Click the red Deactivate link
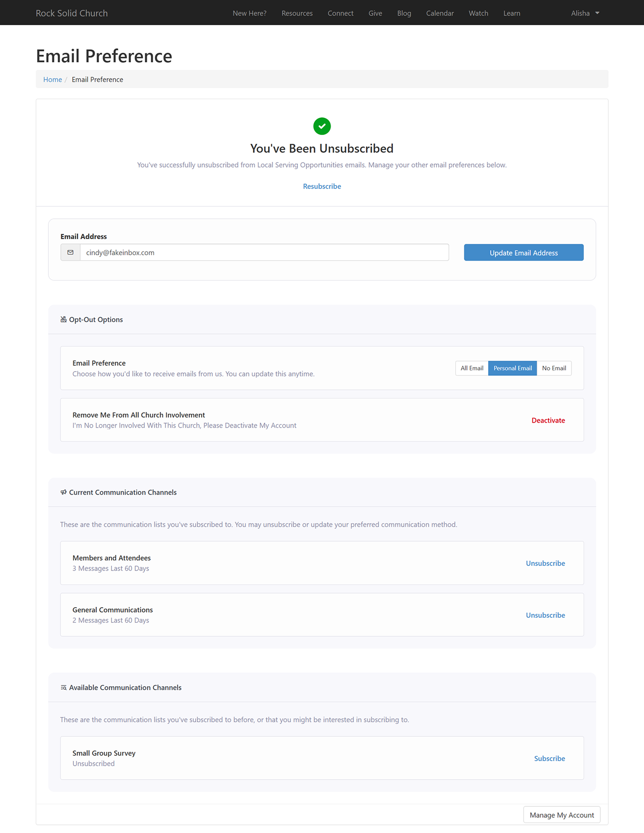The image size is (644, 833). point(548,421)
